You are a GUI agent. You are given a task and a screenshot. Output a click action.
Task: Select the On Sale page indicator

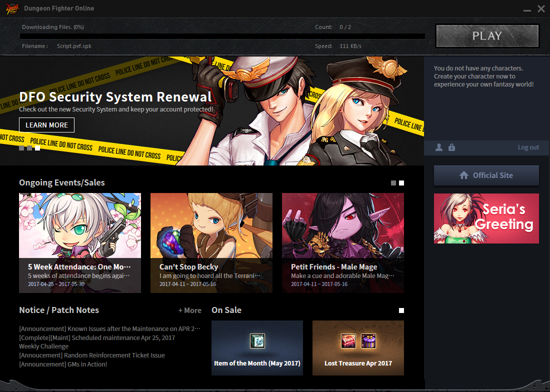pos(401,310)
